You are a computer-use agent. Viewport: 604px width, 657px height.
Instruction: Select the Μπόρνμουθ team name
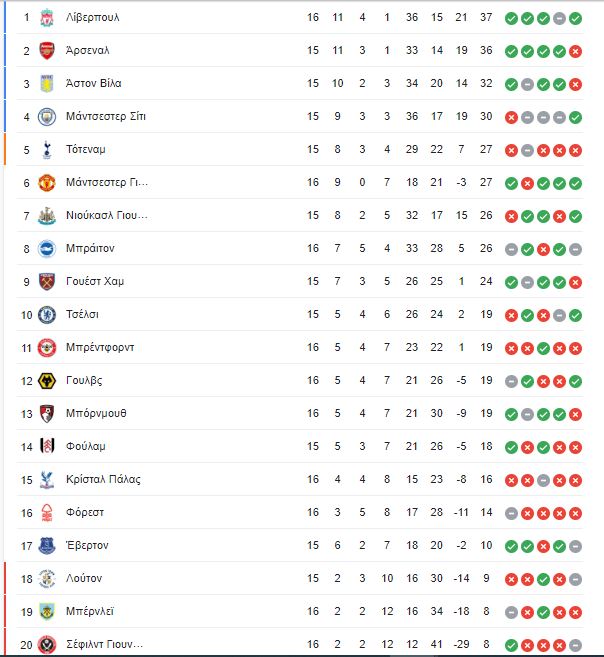(96, 414)
